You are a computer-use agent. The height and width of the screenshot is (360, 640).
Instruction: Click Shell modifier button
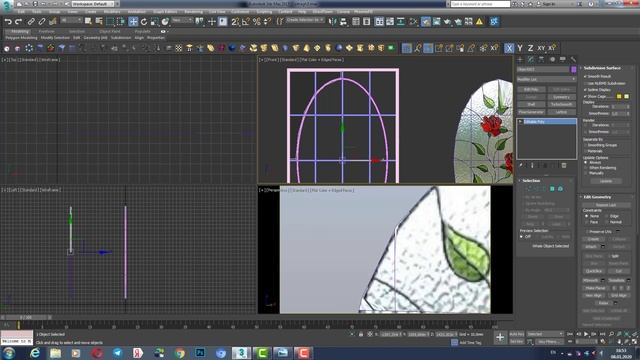click(x=531, y=104)
